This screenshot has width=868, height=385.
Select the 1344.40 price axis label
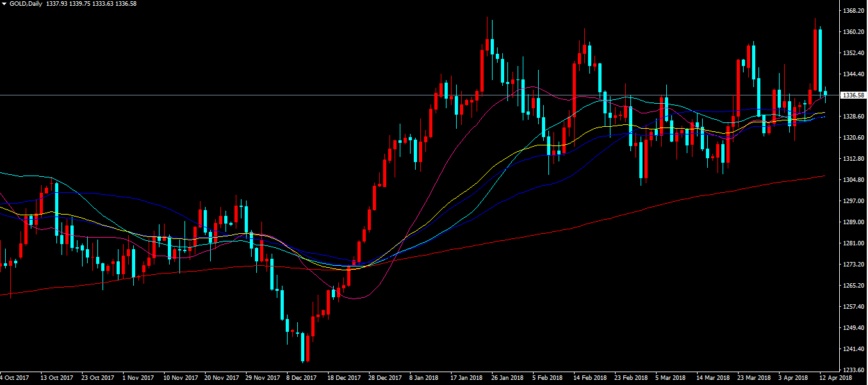pos(855,74)
